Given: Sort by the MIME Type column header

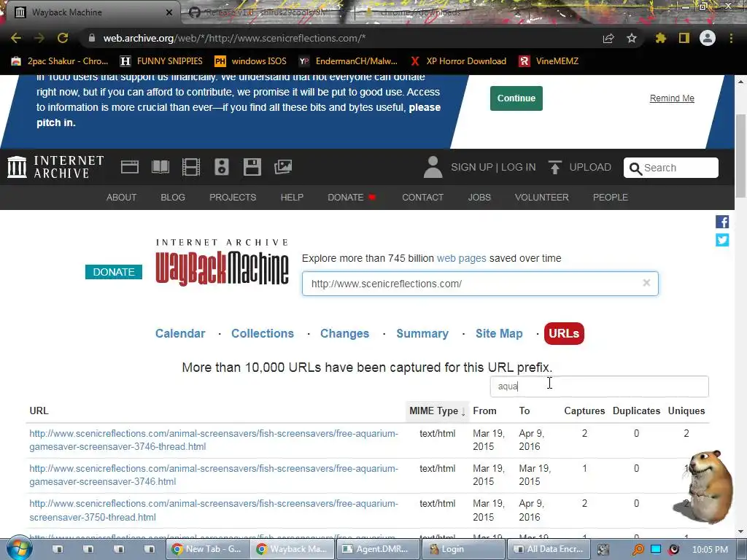Looking at the screenshot, I should [x=437, y=411].
